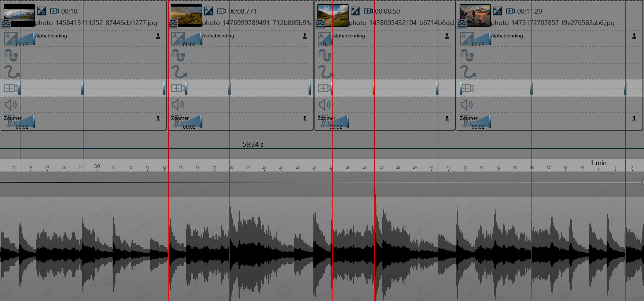Click the filename starting photo-1478005432104
This screenshot has height=301, width=644.
401,23
